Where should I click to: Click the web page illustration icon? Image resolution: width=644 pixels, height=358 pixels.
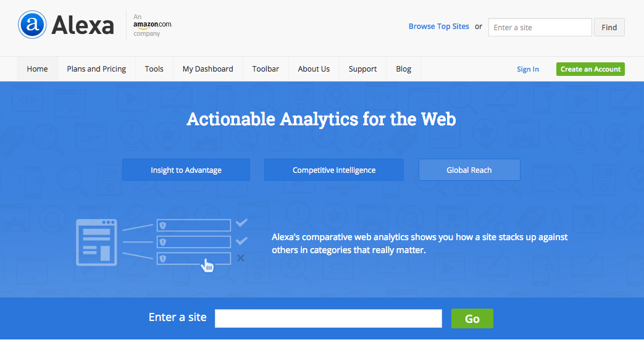[96, 242]
